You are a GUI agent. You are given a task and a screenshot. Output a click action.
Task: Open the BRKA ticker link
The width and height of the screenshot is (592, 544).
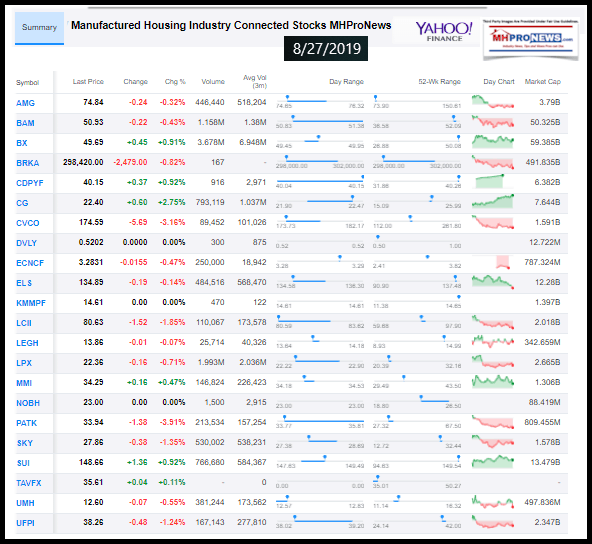pos(28,163)
